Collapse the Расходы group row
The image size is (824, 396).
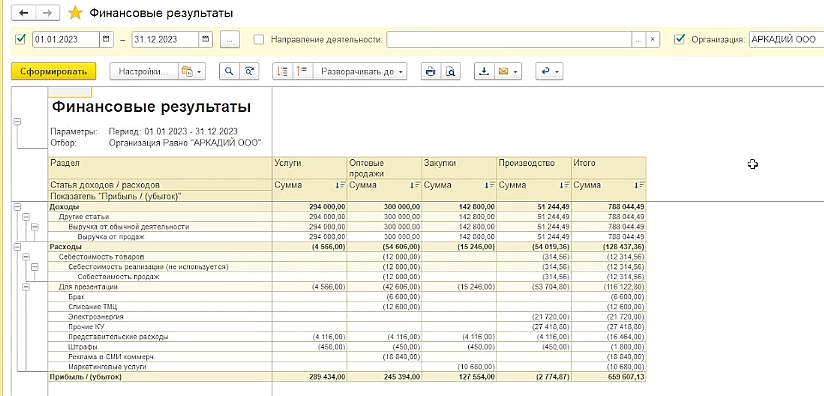[x=17, y=246]
